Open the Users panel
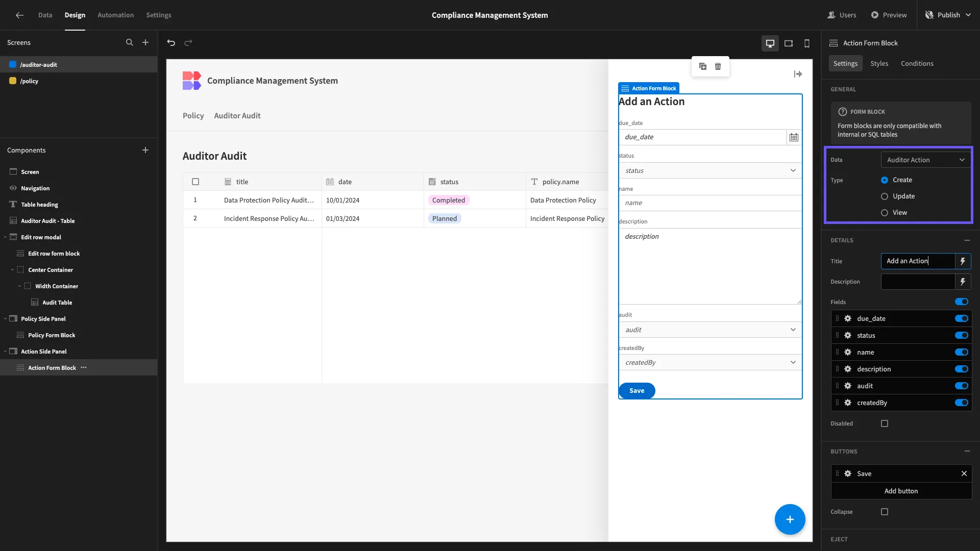The height and width of the screenshot is (551, 980). [842, 15]
